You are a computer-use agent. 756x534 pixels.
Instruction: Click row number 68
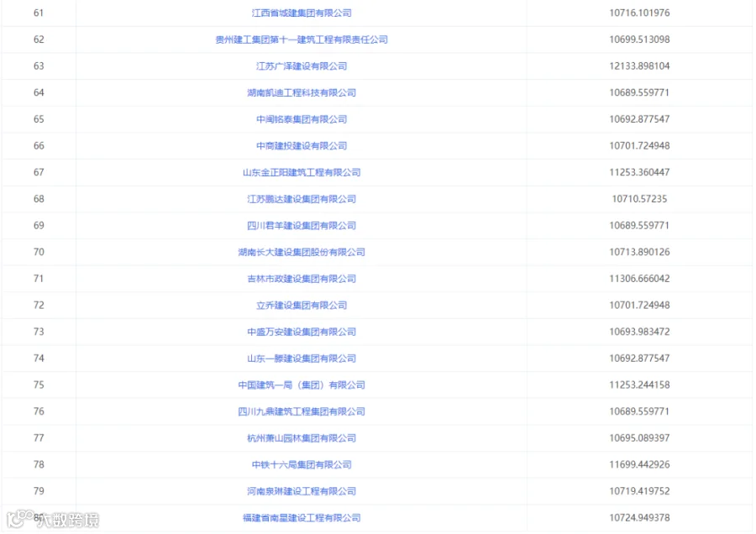tap(39, 198)
